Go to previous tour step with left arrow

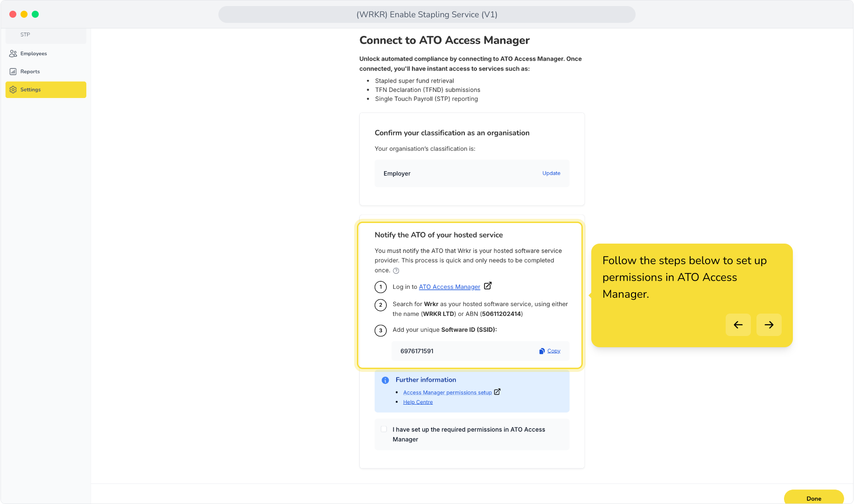point(738,325)
